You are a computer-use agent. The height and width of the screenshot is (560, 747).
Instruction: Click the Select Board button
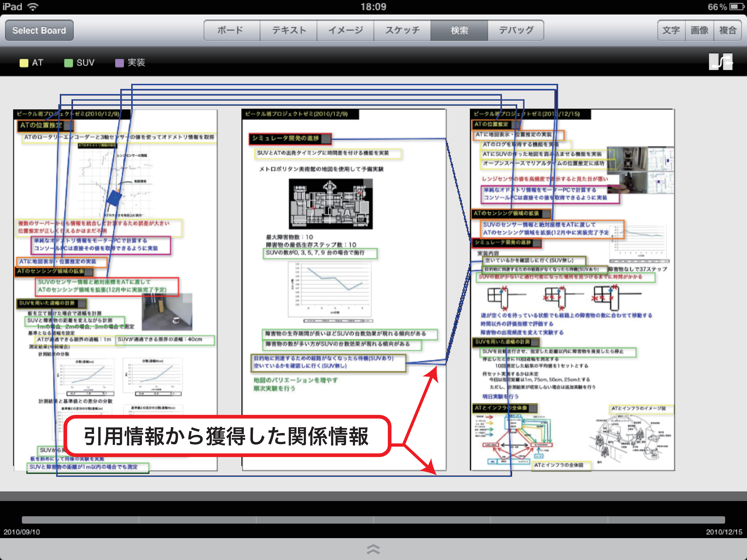pos(39,30)
